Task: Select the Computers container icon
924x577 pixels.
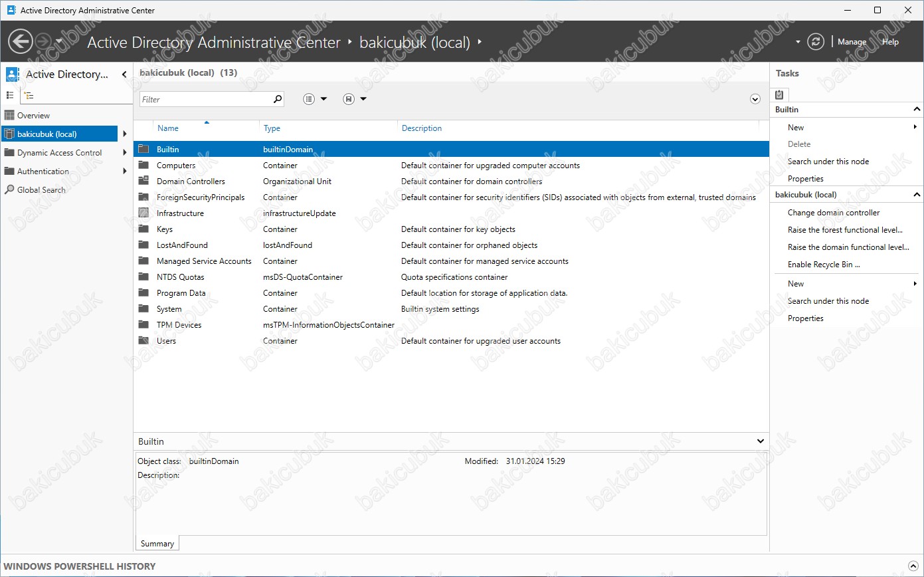Action: pyautogui.click(x=143, y=166)
